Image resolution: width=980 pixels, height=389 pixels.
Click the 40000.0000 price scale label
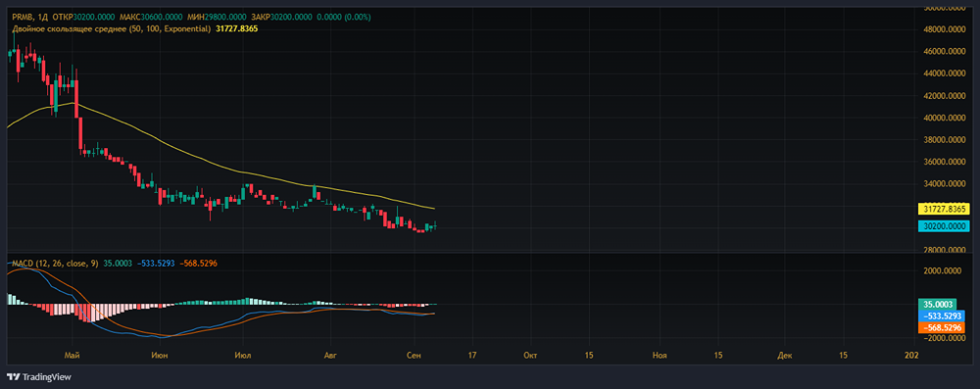(x=944, y=118)
